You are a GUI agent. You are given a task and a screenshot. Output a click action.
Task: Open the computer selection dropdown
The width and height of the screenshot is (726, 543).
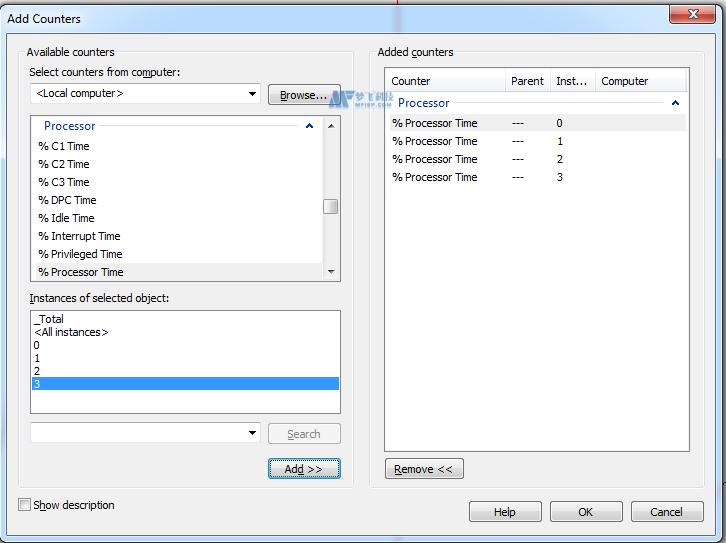(x=252, y=94)
